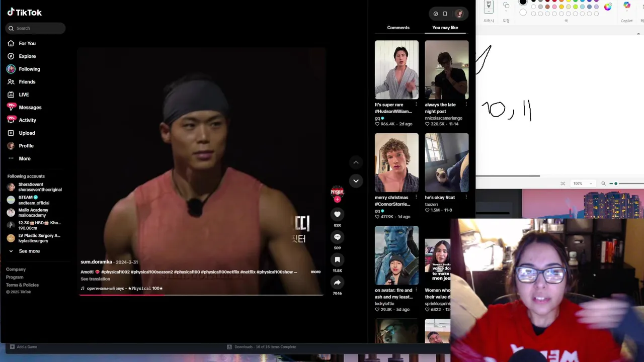Pick the pink swatch in Paint
The height and width of the screenshot is (362, 644).
pyautogui.click(x=554, y=7)
